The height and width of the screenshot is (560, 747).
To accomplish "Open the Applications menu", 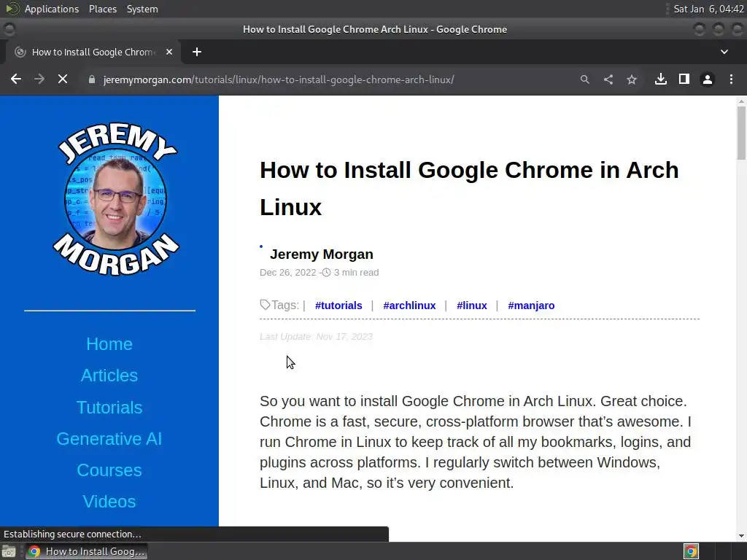I will [52, 9].
